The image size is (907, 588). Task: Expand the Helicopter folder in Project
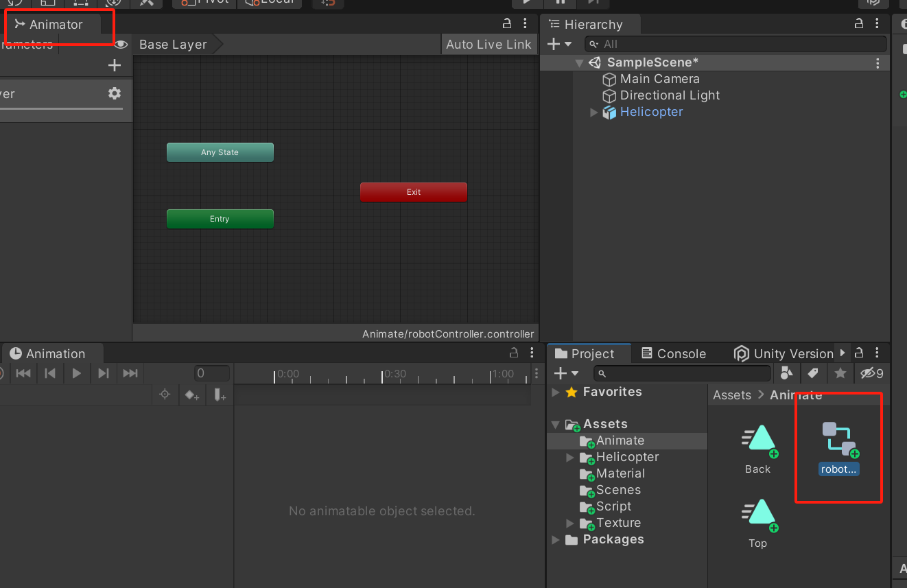pos(569,458)
